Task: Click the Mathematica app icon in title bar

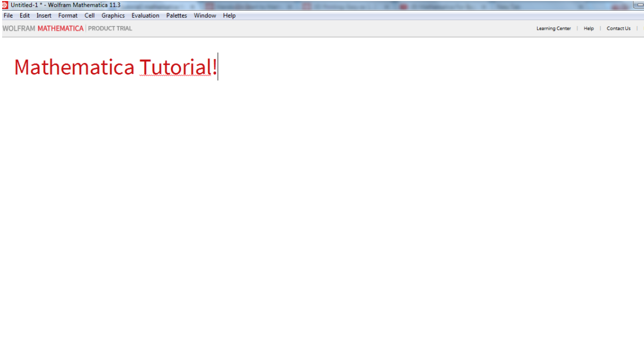Action: [x=5, y=5]
